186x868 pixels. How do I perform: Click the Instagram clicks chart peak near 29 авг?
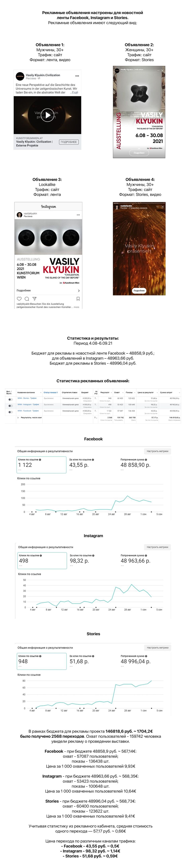pos(132,585)
